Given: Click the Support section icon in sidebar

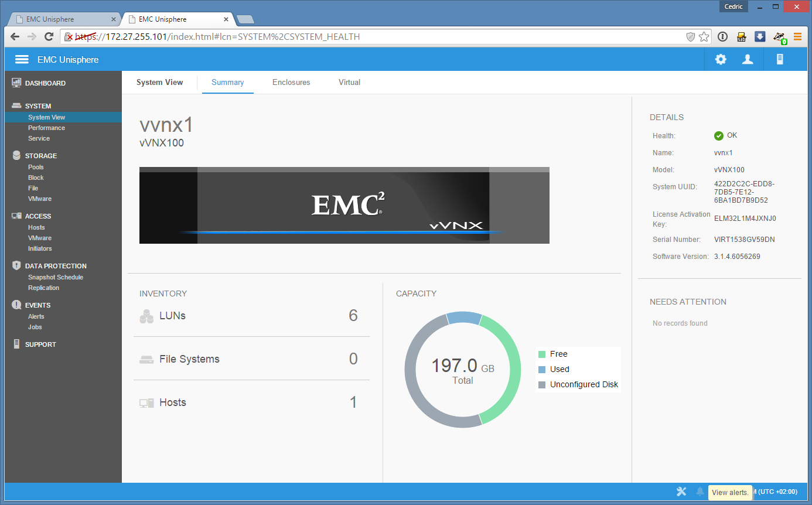Looking at the screenshot, I should tap(16, 344).
